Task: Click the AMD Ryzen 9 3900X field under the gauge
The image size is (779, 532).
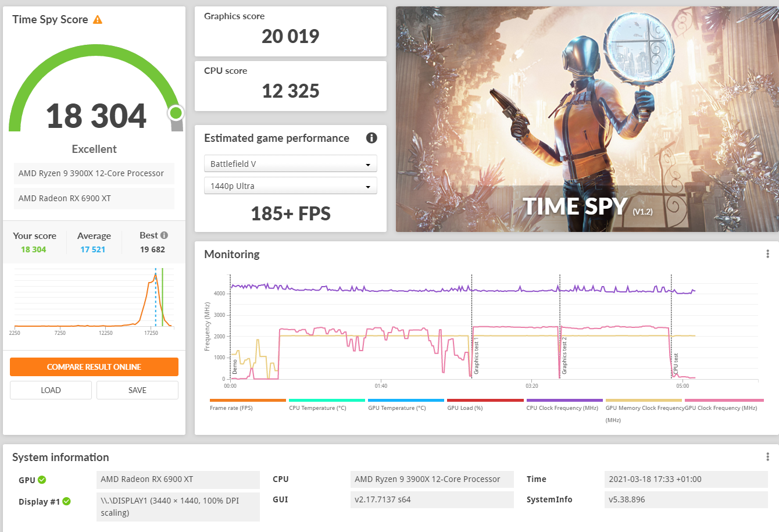Action: tap(94, 173)
